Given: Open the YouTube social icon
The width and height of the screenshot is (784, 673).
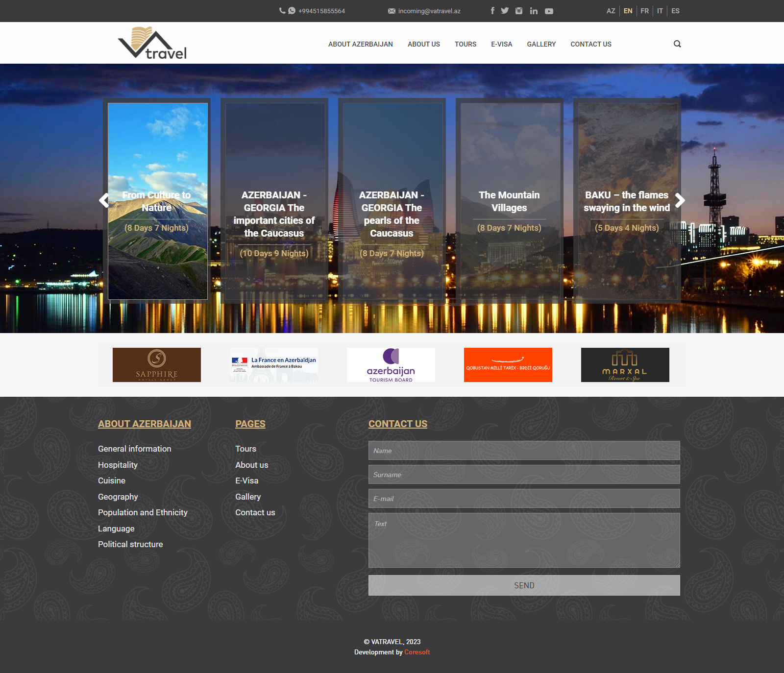Looking at the screenshot, I should [549, 11].
